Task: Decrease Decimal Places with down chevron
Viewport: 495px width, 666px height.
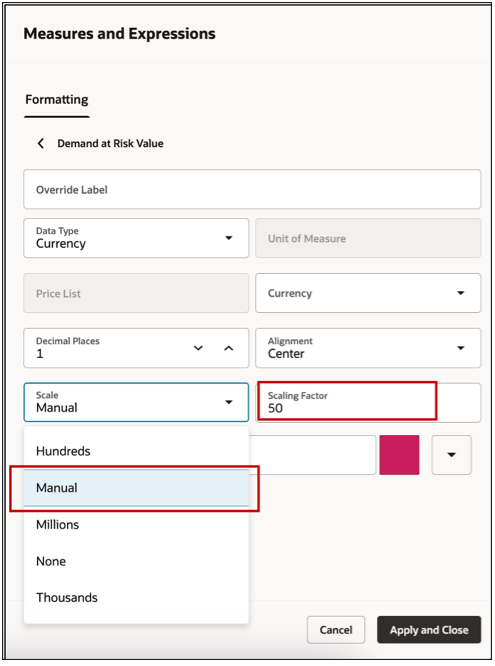Action: [198, 348]
